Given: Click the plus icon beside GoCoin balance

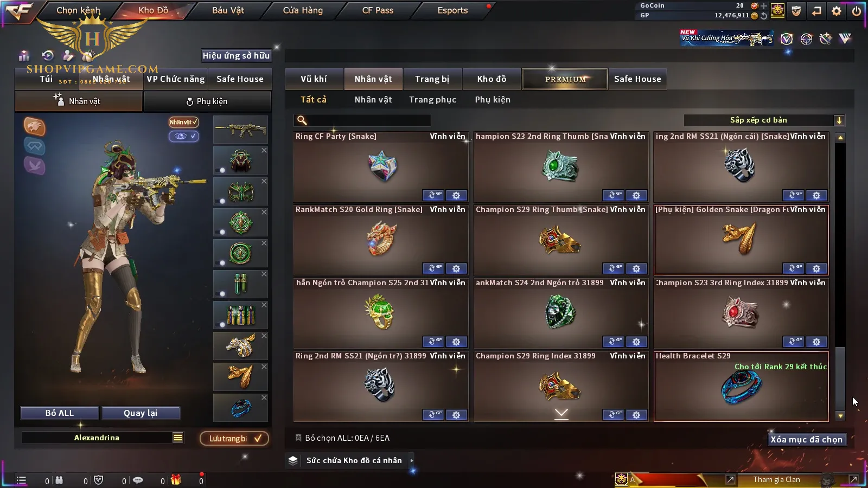Looking at the screenshot, I should (764, 6).
